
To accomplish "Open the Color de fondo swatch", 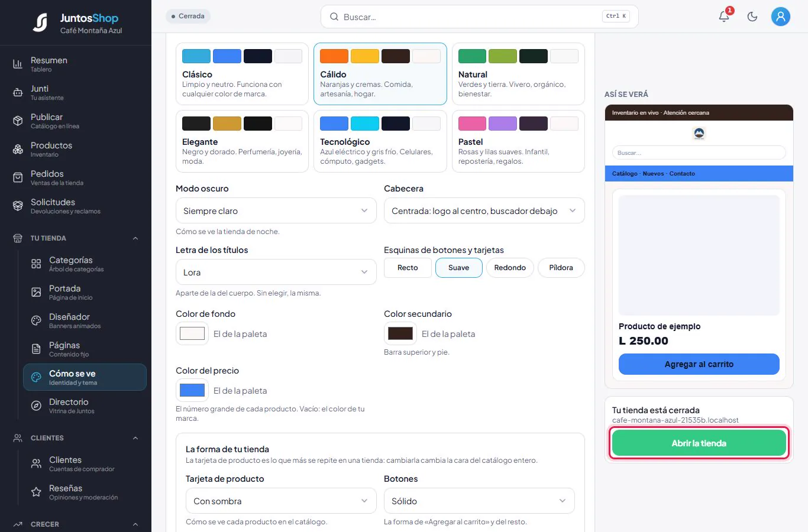I will click(x=192, y=333).
